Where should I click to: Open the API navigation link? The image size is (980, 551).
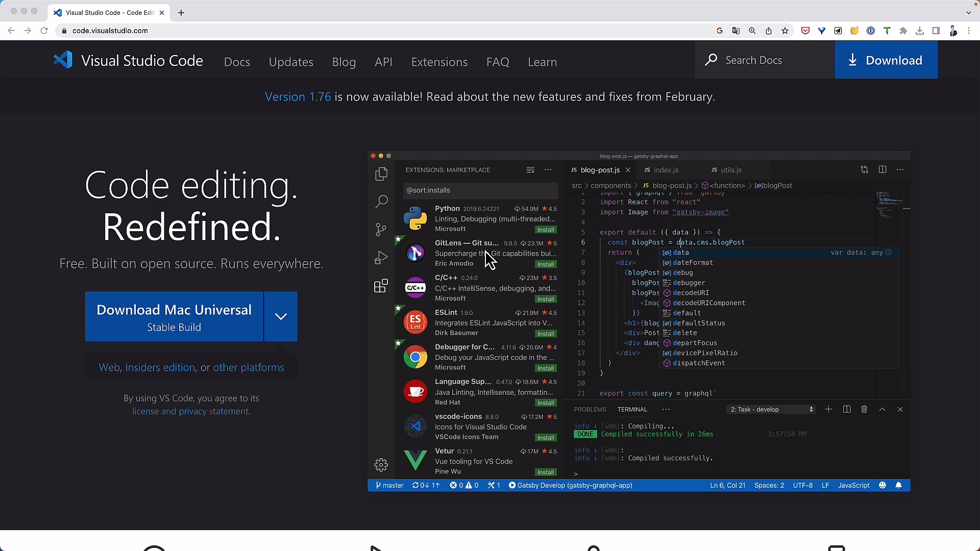(x=384, y=62)
